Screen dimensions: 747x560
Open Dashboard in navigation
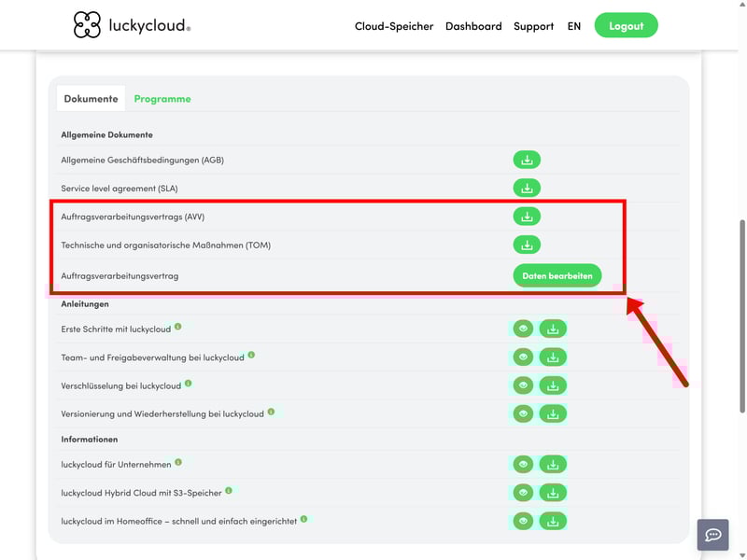pos(473,26)
